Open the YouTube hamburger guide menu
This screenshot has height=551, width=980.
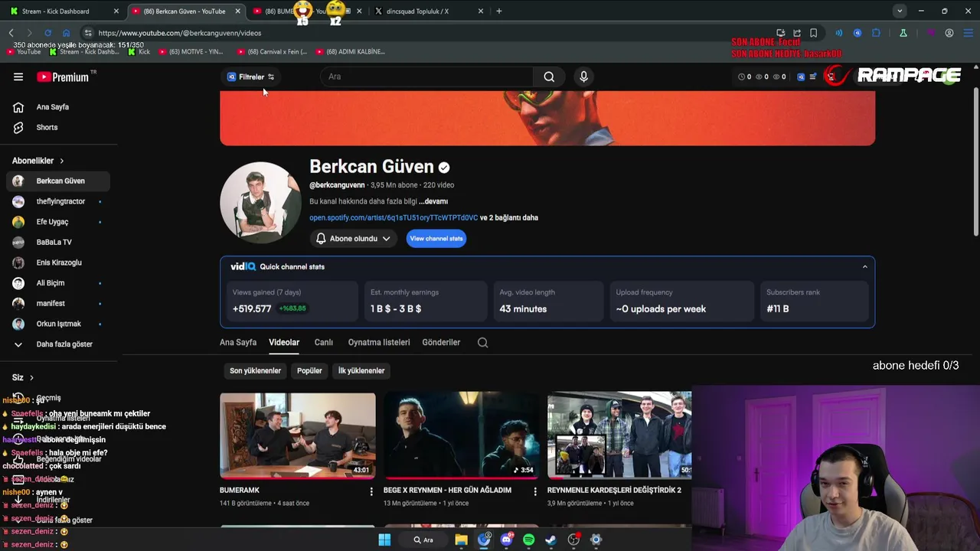click(18, 77)
